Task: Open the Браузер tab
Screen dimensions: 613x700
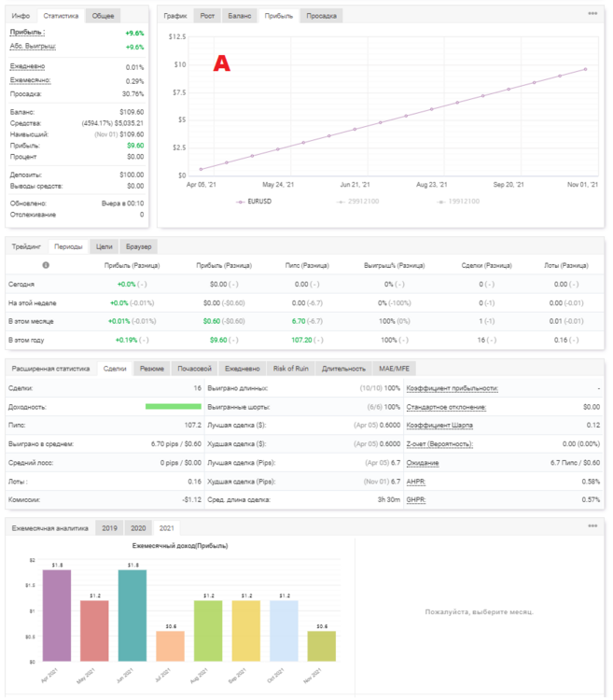Action: (x=139, y=246)
